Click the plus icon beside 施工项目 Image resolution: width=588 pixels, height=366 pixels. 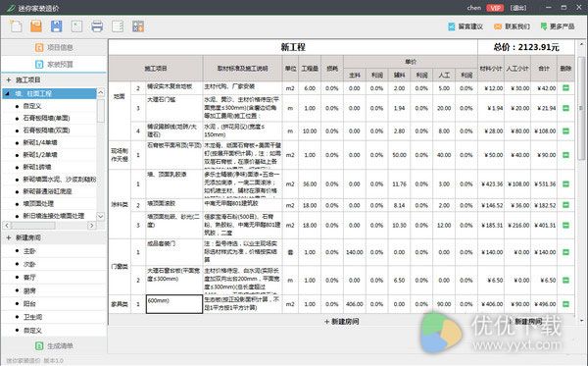coord(9,79)
